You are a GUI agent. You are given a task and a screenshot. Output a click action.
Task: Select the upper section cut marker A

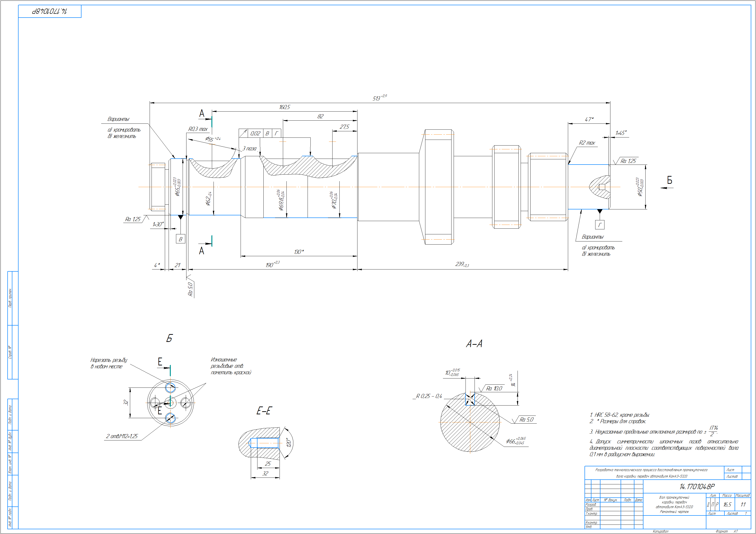(x=202, y=114)
